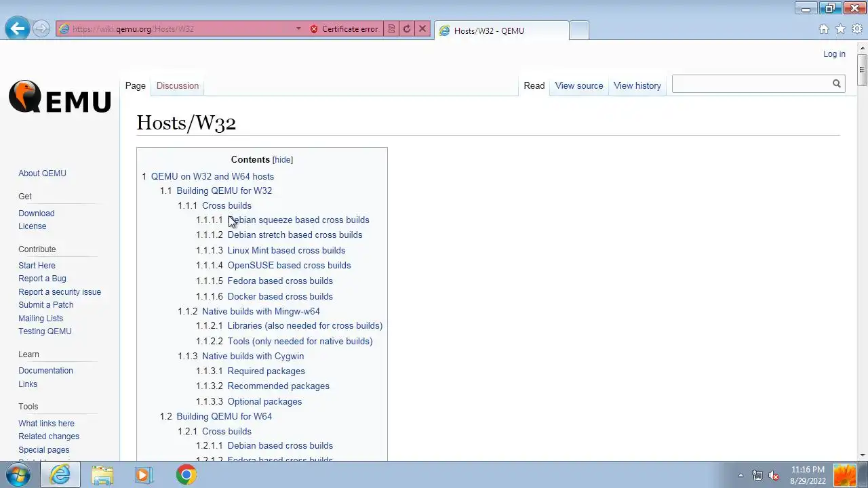Image resolution: width=868 pixels, height=488 pixels.
Task: Jump to QEMU on W32 and W64 hosts
Action: [212, 176]
